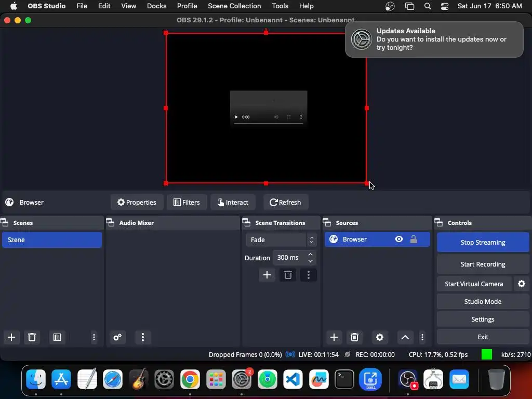Select the Szene scene
The image size is (532, 399).
tap(52, 240)
